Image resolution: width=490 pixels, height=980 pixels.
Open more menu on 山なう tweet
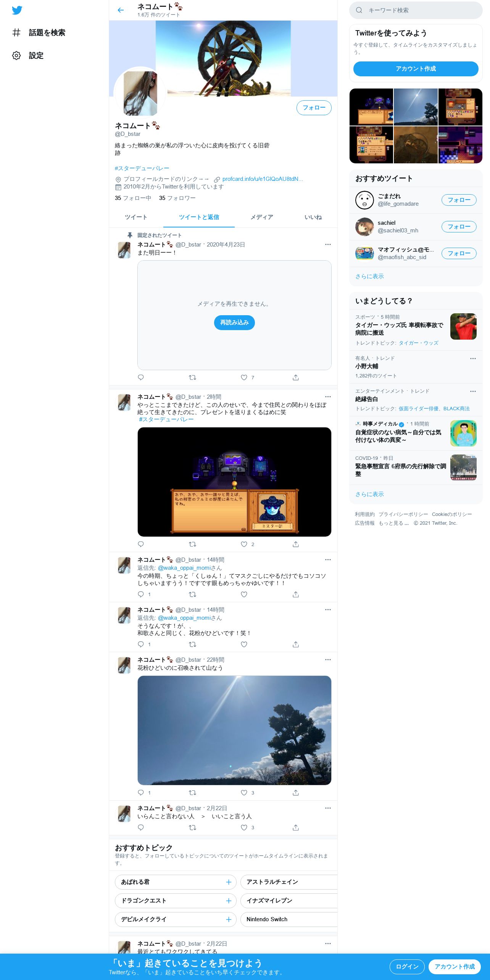[328, 659]
